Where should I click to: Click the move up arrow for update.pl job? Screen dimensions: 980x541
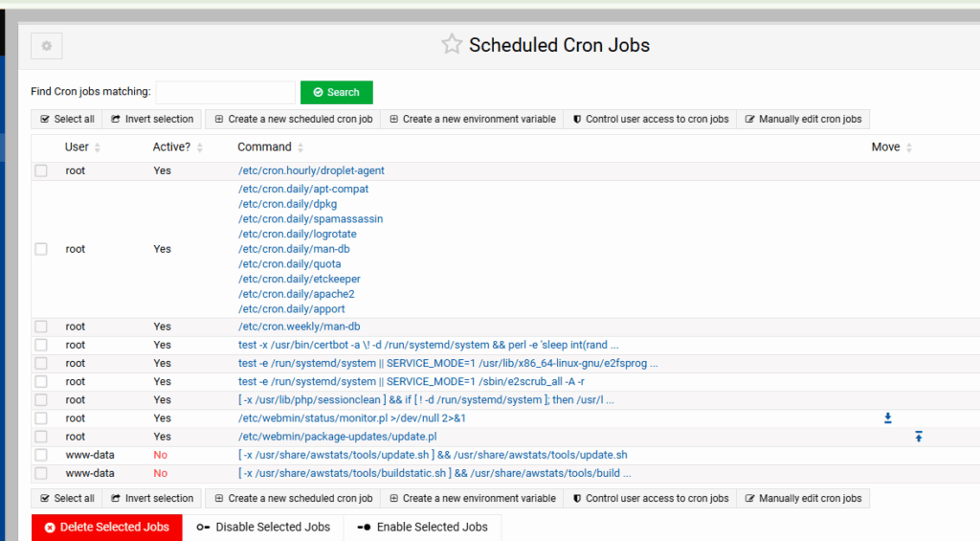pyautogui.click(x=918, y=437)
